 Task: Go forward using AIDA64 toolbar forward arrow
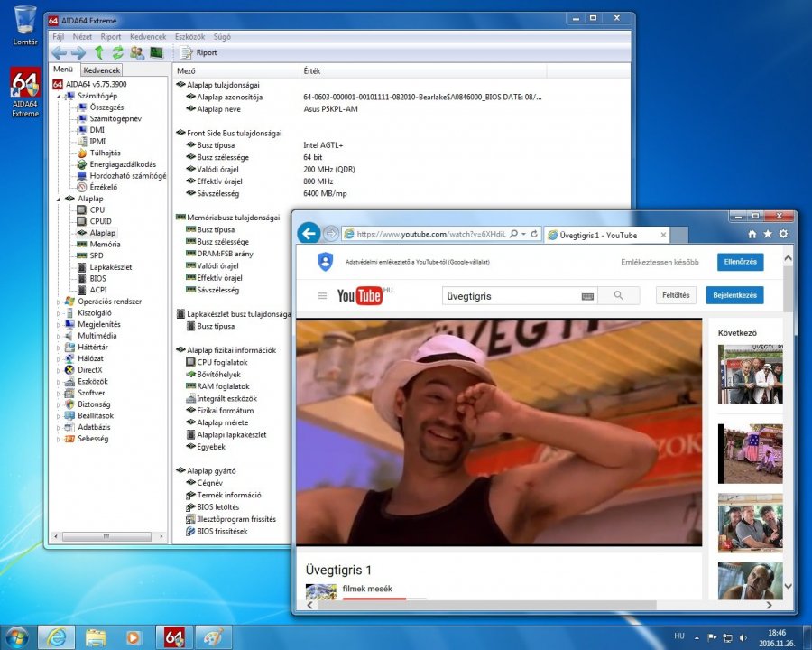click(x=78, y=52)
